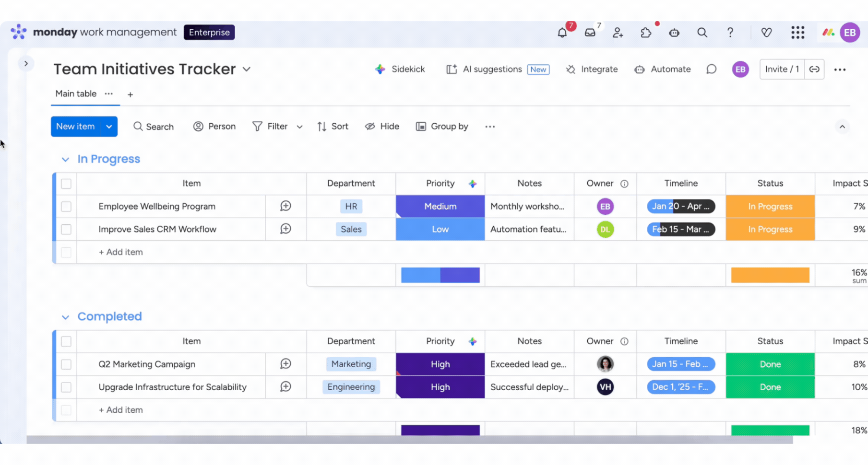Open the inbox tray icon
868x465 pixels.
point(590,33)
